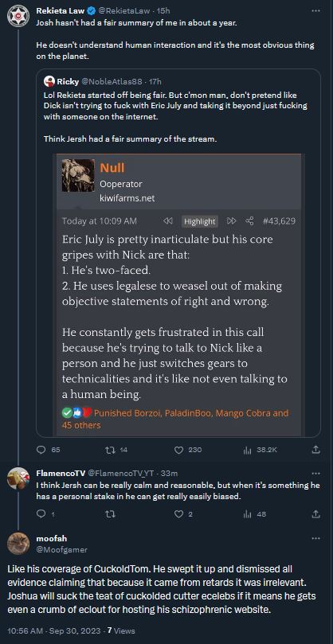Image resolution: width=333 pixels, height=644 pixels.
Task: Open moofah's profile avatar
Action: pos(18,544)
